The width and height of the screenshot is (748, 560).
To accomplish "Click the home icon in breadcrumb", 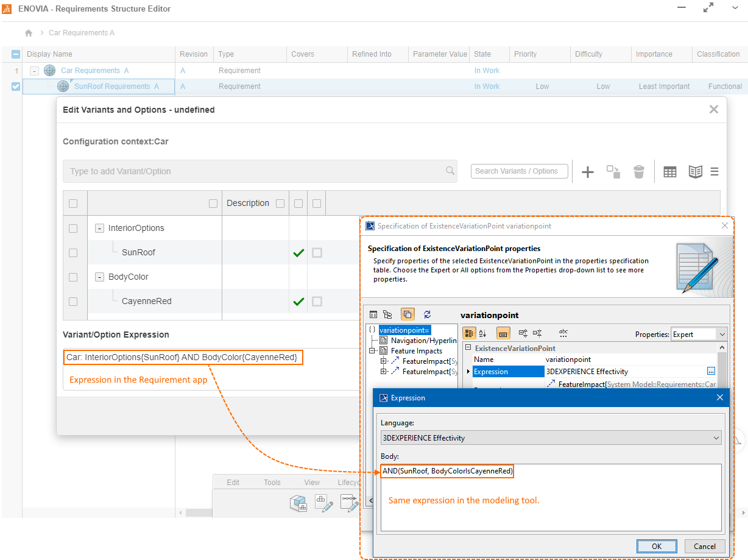I will pos(29,33).
